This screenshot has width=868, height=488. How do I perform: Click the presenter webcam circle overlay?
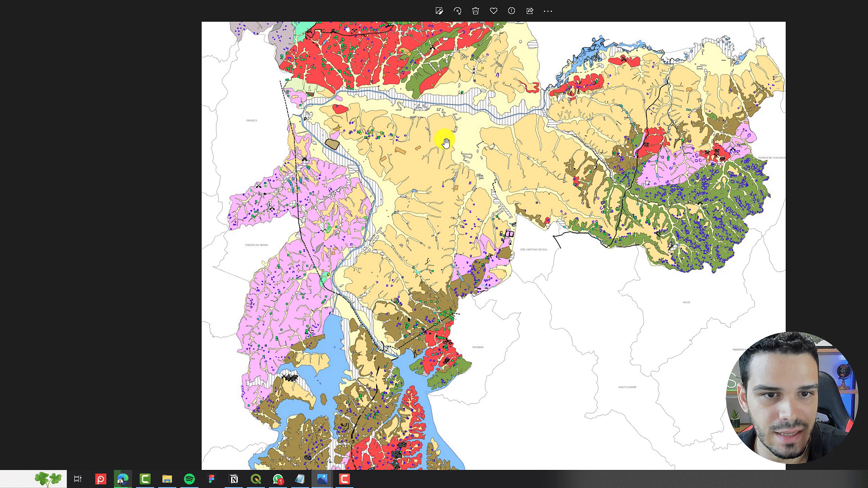pos(792,398)
